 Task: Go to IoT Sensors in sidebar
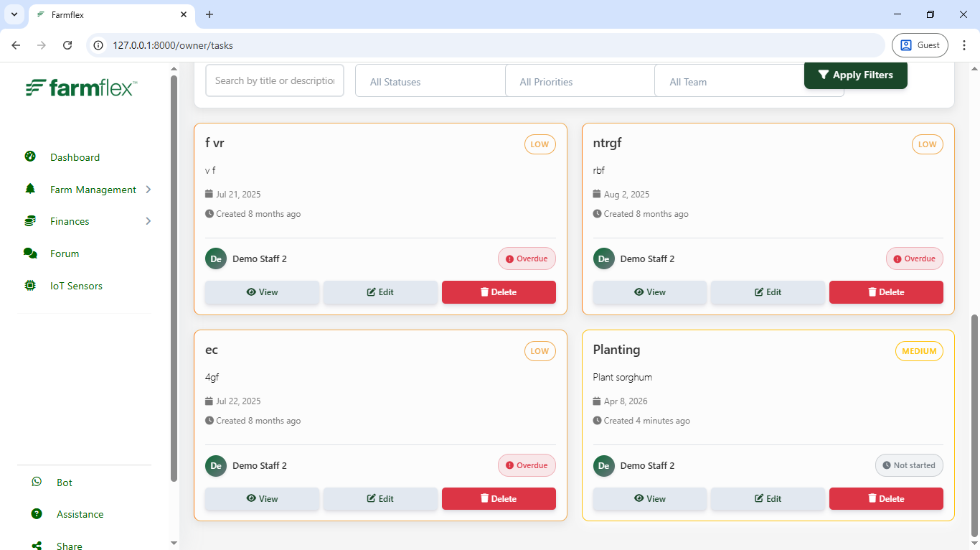(x=76, y=286)
